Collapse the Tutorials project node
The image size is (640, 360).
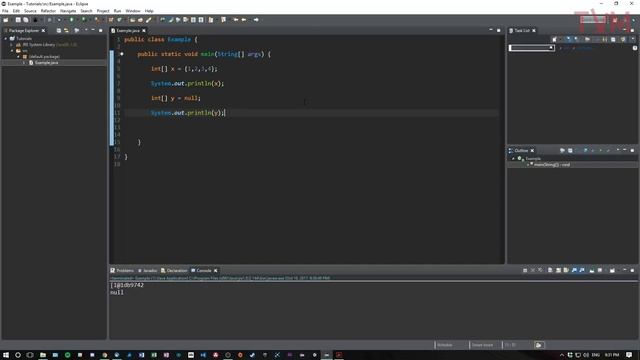pos(6,38)
